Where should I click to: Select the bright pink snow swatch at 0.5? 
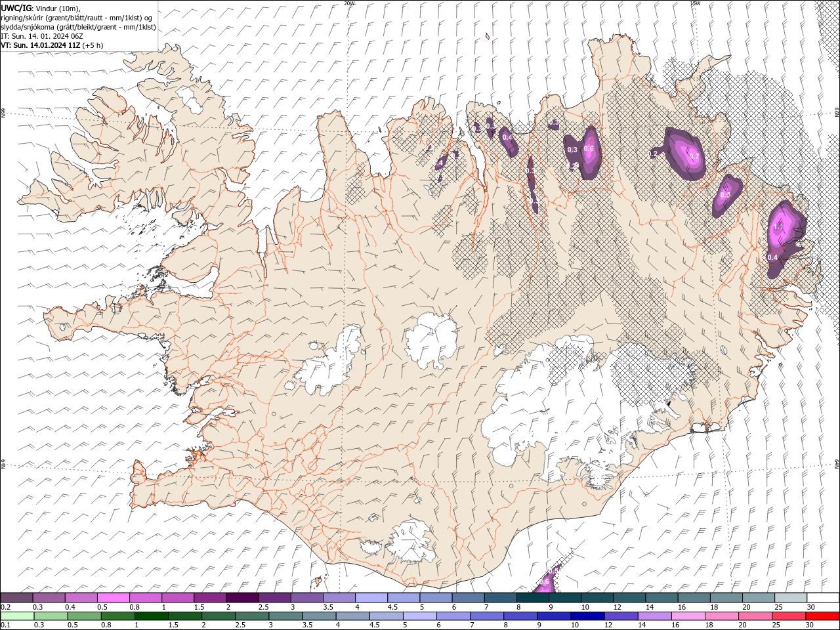click(113, 598)
